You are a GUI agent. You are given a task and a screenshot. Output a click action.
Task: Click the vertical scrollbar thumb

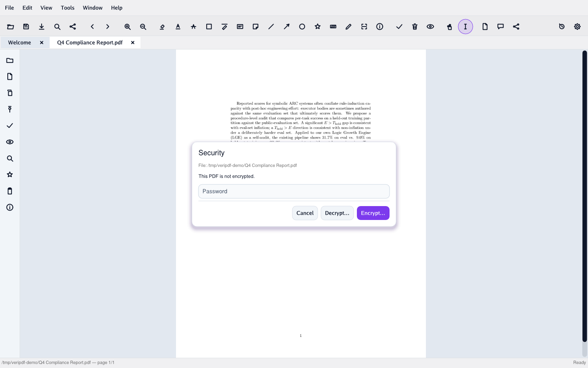click(x=585, y=196)
